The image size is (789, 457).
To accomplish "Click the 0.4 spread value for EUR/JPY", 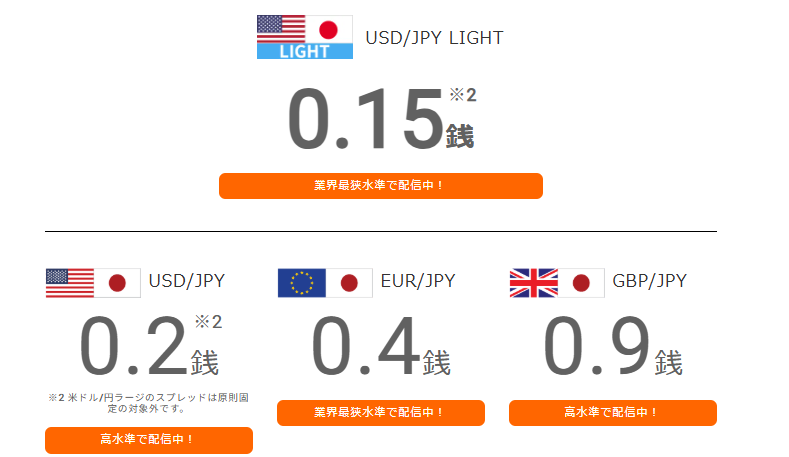I will 366,345.
